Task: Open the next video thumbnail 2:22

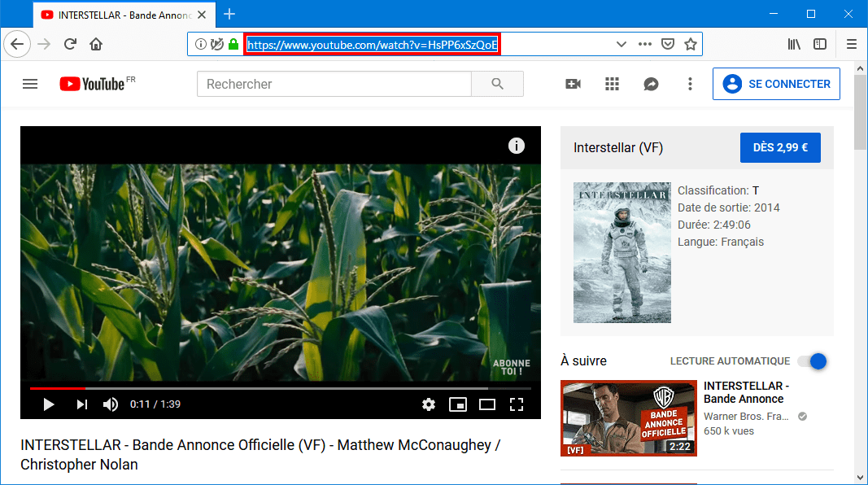Action: (628, 418)
